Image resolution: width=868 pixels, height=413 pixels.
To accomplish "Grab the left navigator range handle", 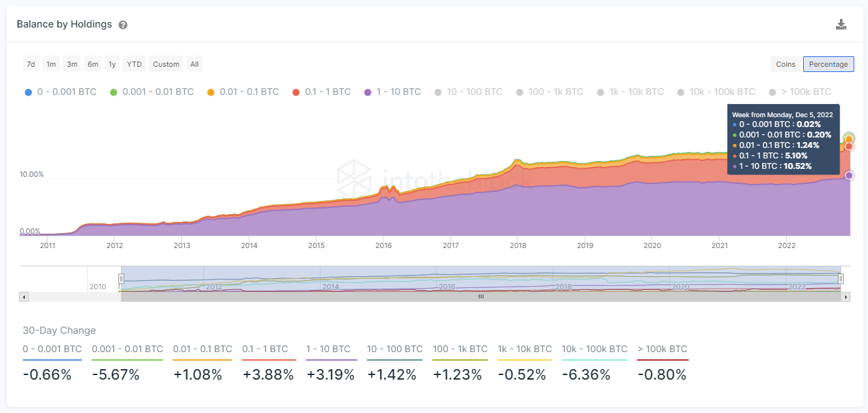I will coord(121,279).
